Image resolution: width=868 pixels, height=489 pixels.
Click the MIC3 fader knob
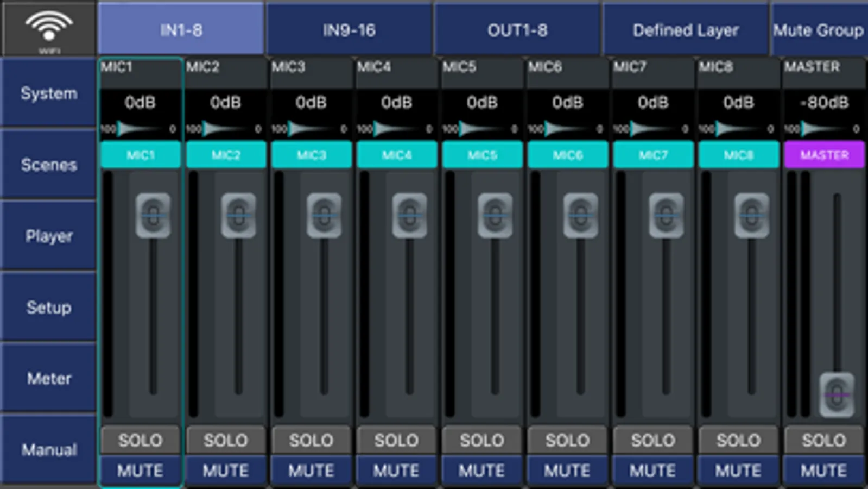tap(324, 216)
